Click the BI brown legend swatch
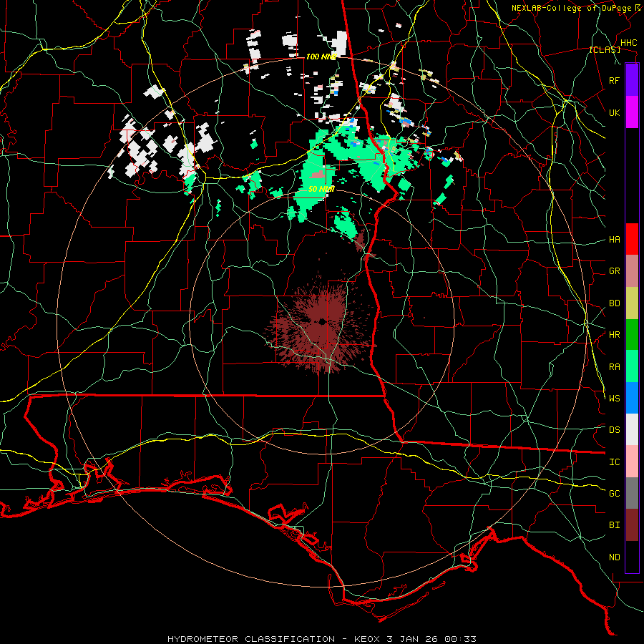The height and width of the screenshot is (644, 644). click(x=632, y=525)
